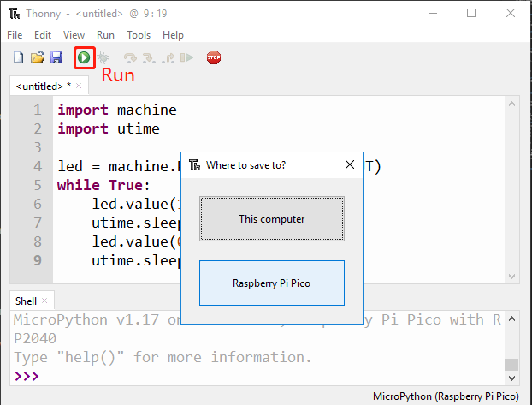Save the script with the floppy disk icon
Image resolution: width=532 pixels, height=405 pixels.
point(56,57)
